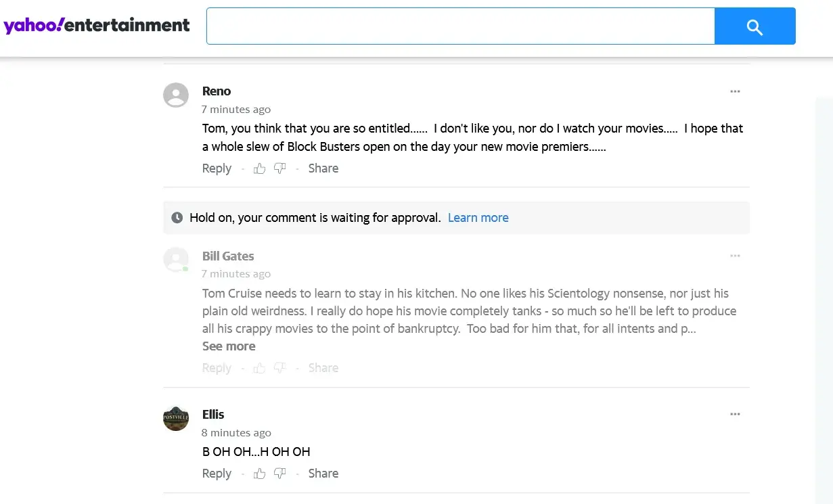The height and width of the screenshot is (504, 833).
Task: Focus the search input field
Action: pyautogui.click(x=460, y=26)
